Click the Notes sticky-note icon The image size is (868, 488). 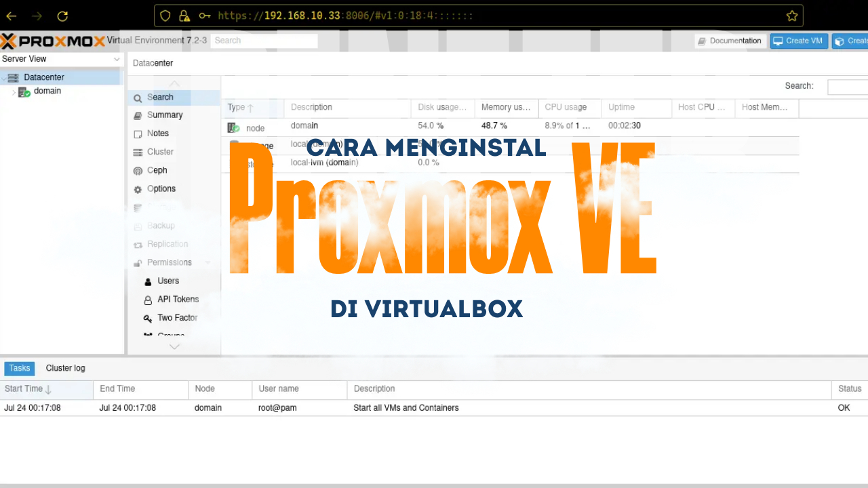138,134
